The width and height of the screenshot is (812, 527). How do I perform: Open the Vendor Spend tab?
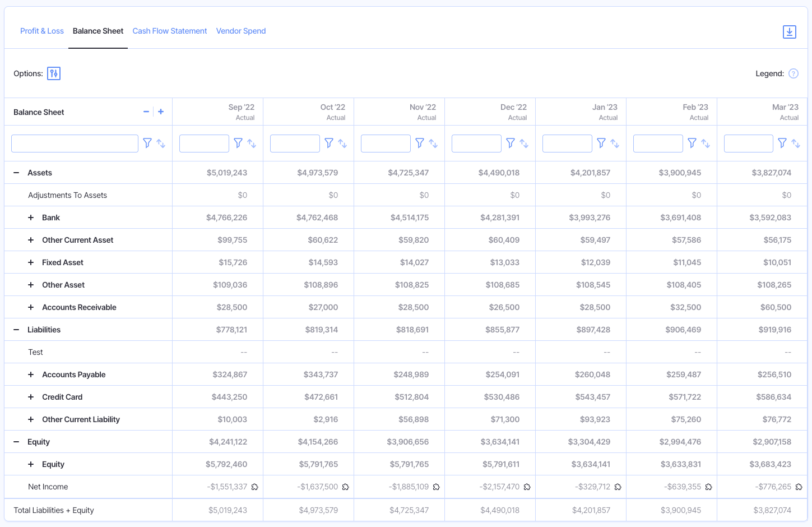[x=241, y=31]
